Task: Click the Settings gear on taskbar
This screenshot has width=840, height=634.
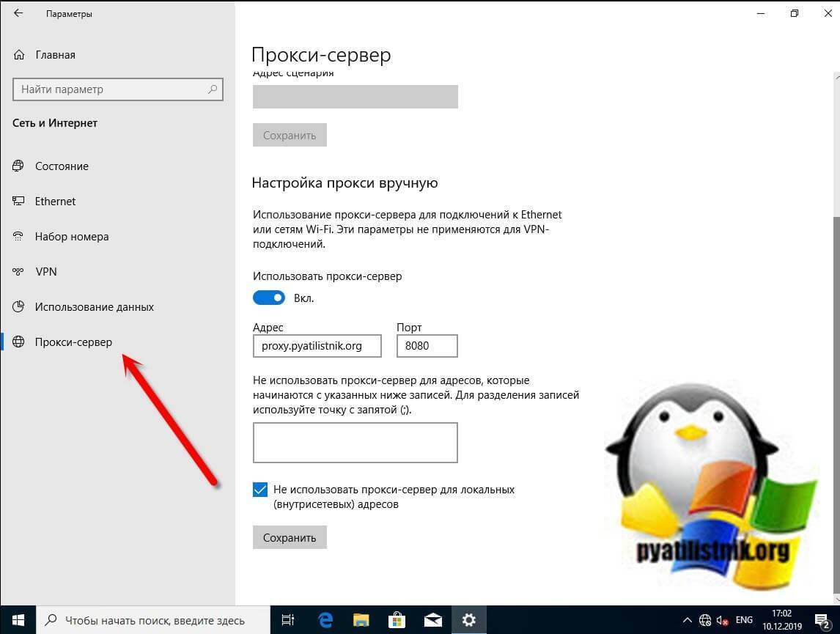Action: click(x=469, y=620)
